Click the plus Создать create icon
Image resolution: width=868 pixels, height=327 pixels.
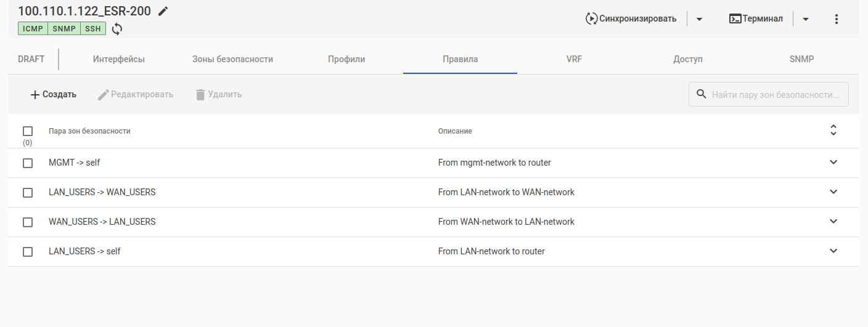coord(35,95)
